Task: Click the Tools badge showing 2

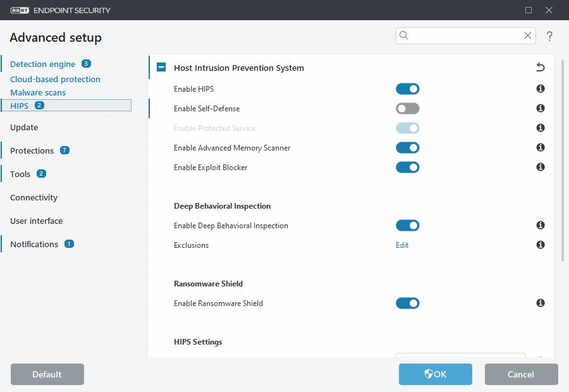Action: click(41, 173)
